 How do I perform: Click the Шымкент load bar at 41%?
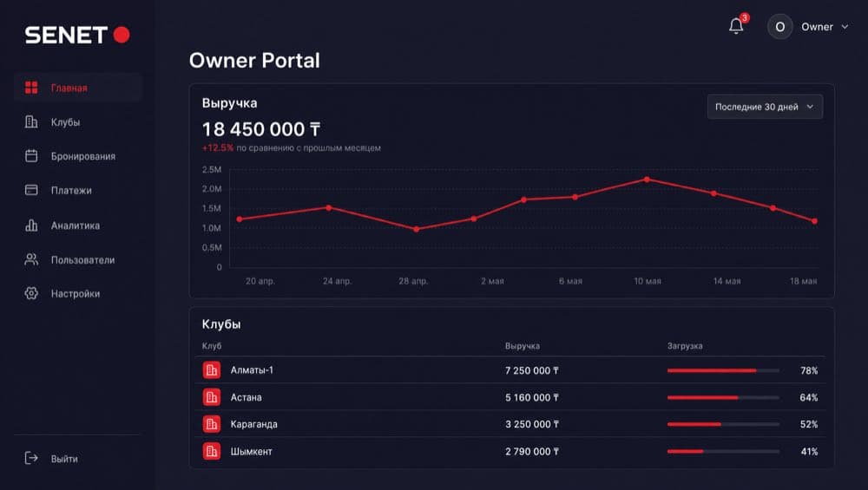click(x=723, y=451)
